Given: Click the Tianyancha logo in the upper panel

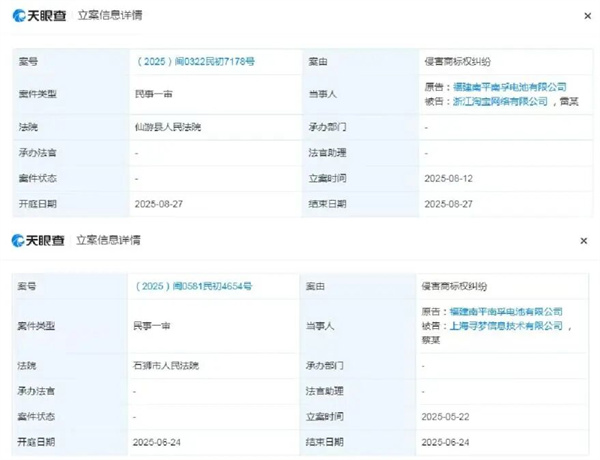Looking at the screenshot, I should click(x=39, y=16).
